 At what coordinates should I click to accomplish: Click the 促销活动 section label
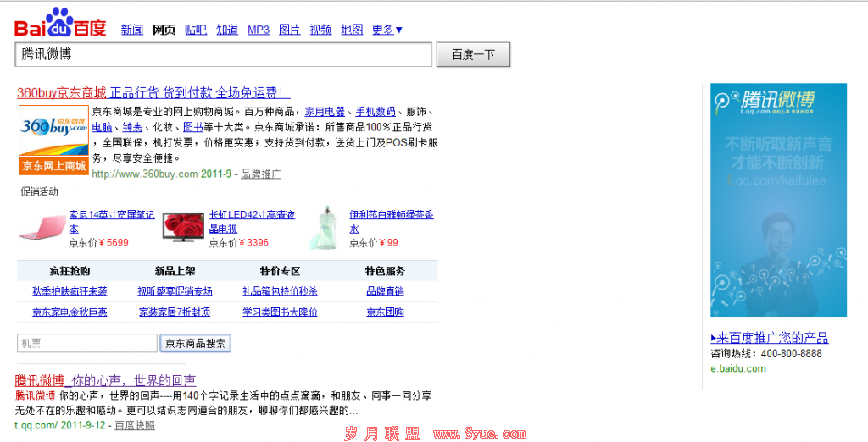pyautogui.click(x=39, y=192)
